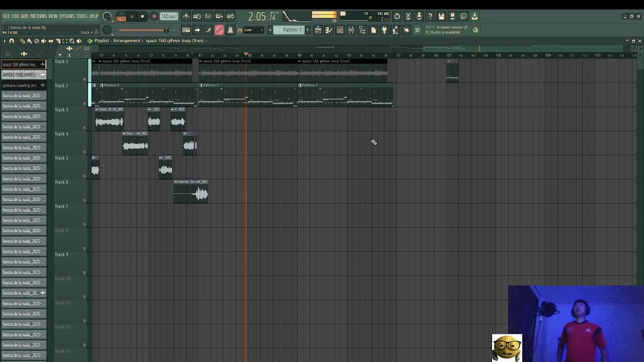644x362 pixels.
Task: Open the Playlist view icon
Action: (x=318, y=30)
